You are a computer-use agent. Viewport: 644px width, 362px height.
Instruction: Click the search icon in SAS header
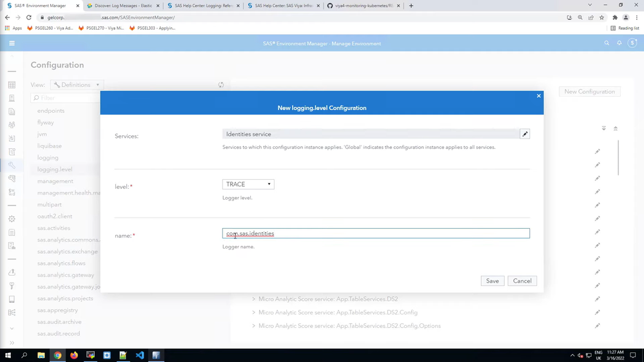pos(607,43)
